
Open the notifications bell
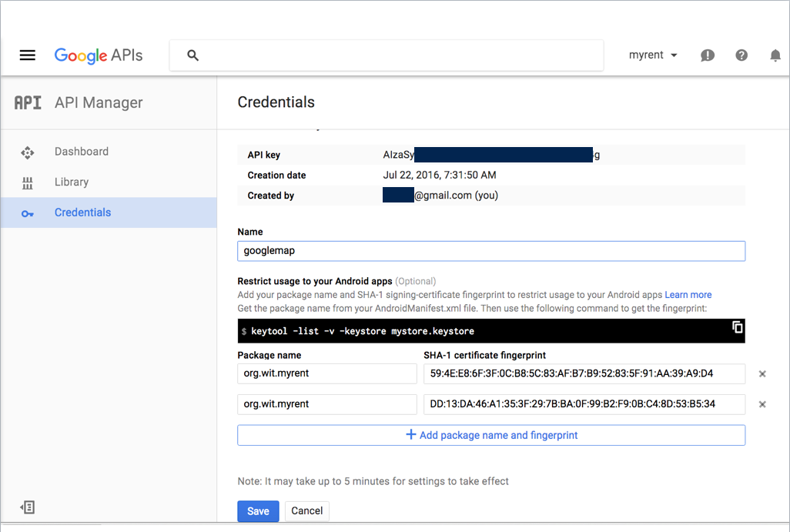[775, 55]
